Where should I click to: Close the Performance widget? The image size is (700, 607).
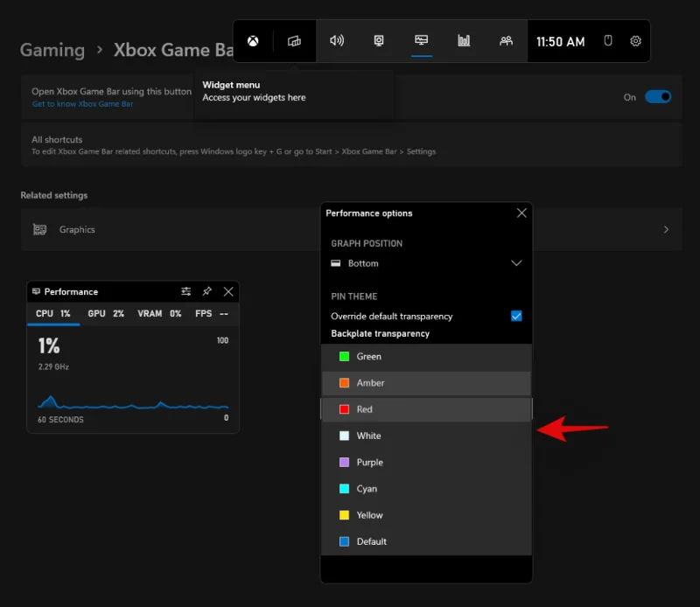tap(228, 291)
